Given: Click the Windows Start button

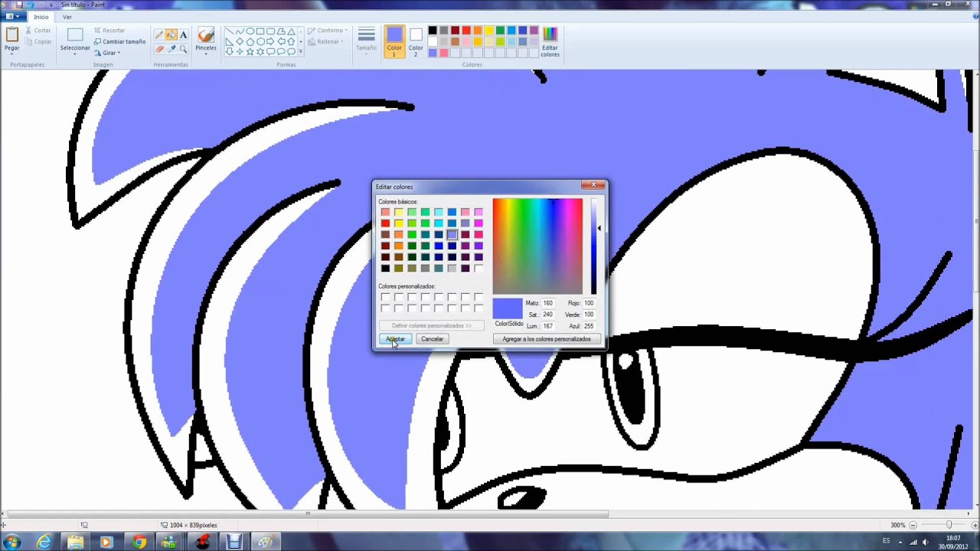Looking at the screenshot, I should (12, 542).
